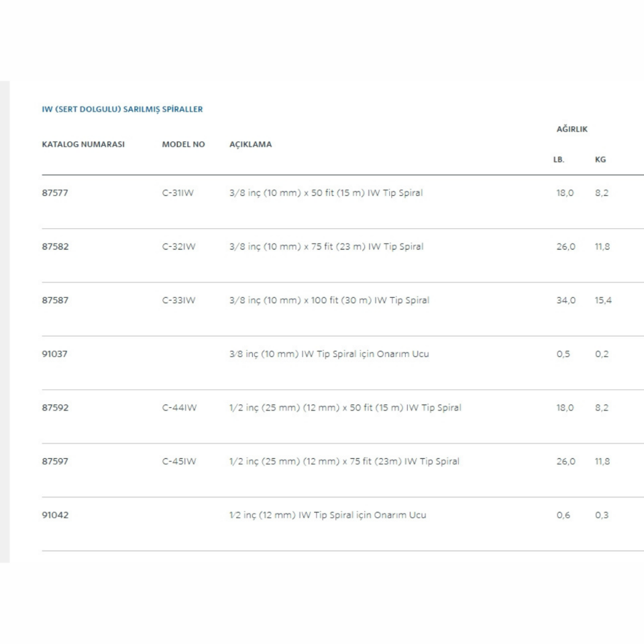Select model number C-44IW
This screenshot has width=644, height=644.
pos(180,408)
